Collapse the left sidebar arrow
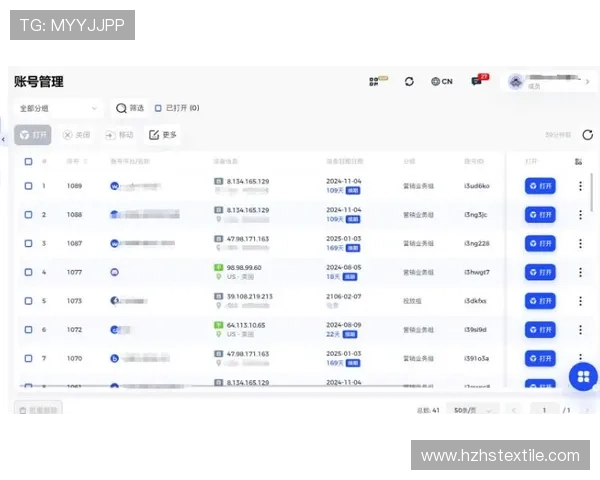Viewport: 600px width, 480px height. pos(3,139)
